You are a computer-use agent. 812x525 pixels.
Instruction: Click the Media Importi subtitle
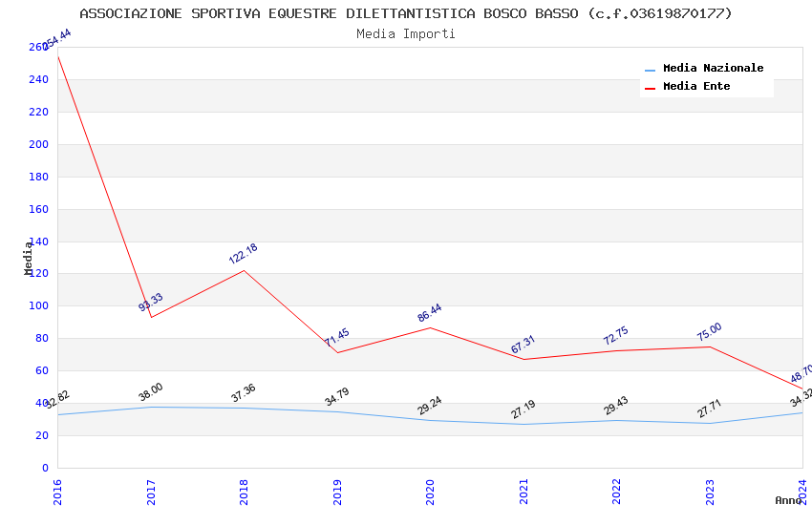coord(405,33)
